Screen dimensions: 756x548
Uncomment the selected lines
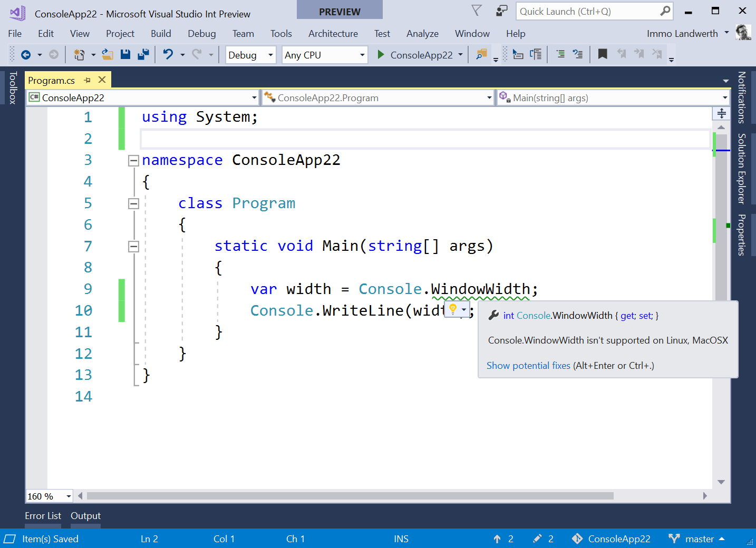[578, 54]
